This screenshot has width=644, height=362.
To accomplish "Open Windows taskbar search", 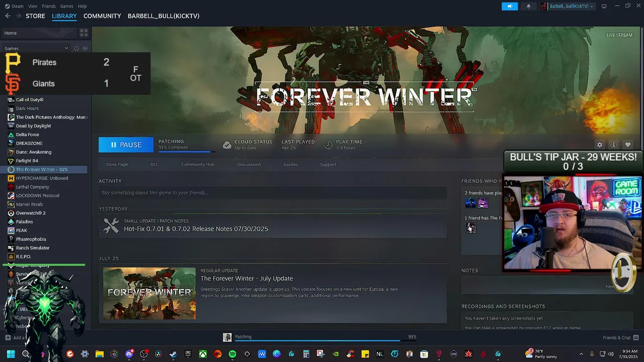I will click(x=26, y=354).
